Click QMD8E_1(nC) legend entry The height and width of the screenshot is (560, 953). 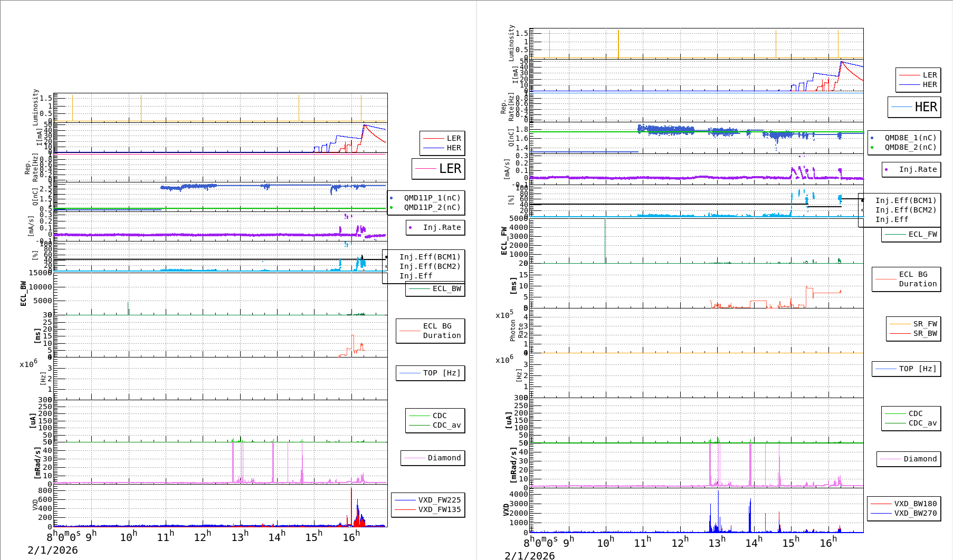click(910, 138)
